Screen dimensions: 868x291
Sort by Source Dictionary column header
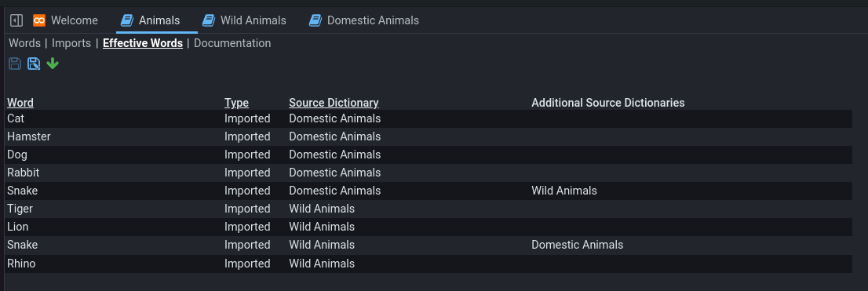[334, 102]
